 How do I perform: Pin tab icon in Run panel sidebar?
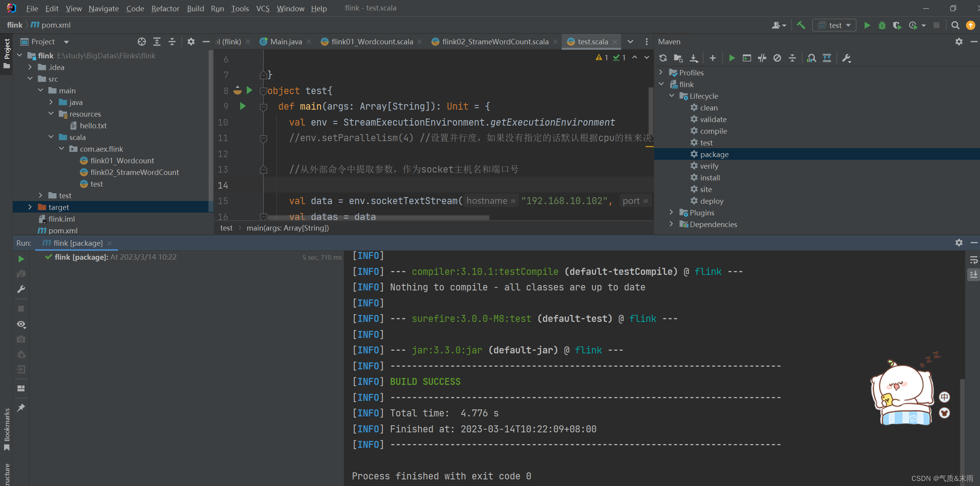click(x=21, y=407)
